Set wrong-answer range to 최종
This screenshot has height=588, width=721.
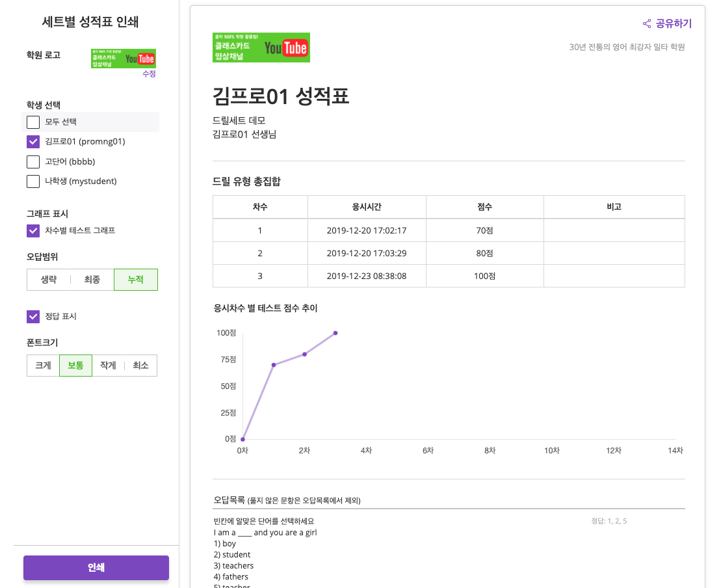(92, 280)
